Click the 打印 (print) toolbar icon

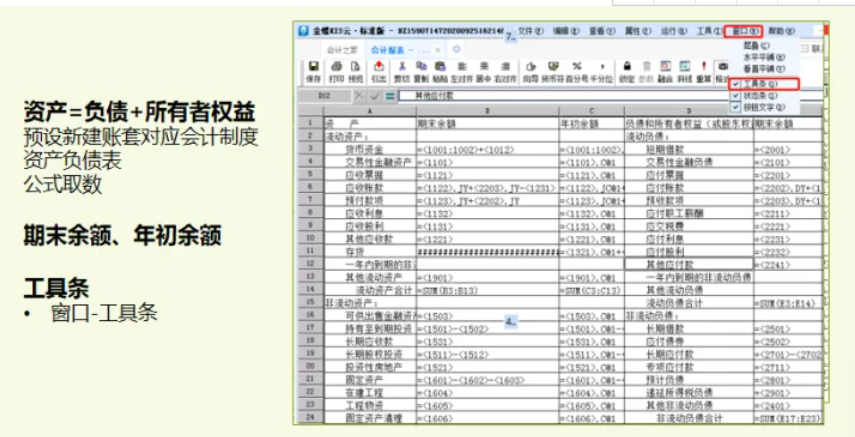coord(336,67)
